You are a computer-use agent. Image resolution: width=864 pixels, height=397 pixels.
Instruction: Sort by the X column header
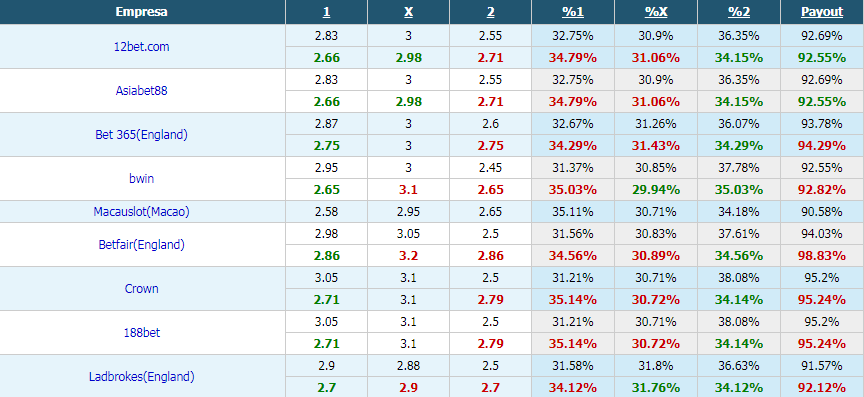[x=408, y=12]
